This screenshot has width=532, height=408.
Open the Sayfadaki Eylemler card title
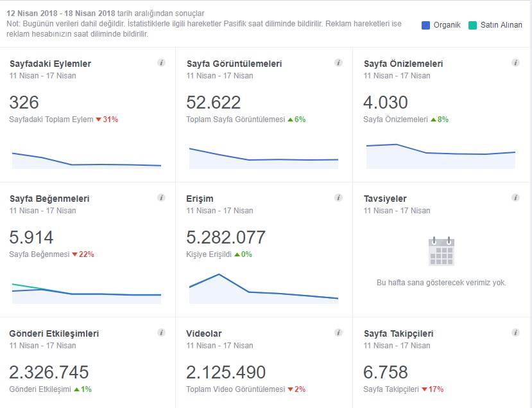pyautogui.click(x=50, y=64)
